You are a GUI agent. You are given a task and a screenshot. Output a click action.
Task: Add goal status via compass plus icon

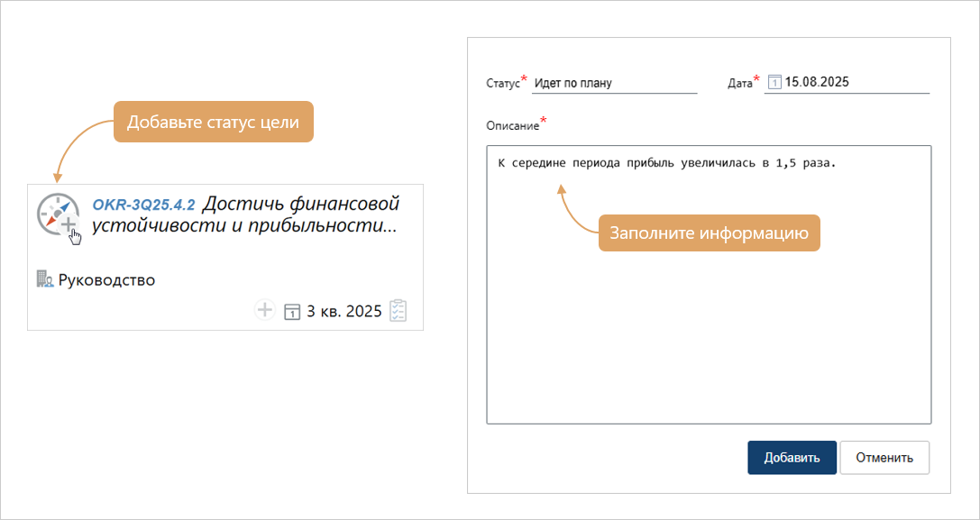(69, 224)
